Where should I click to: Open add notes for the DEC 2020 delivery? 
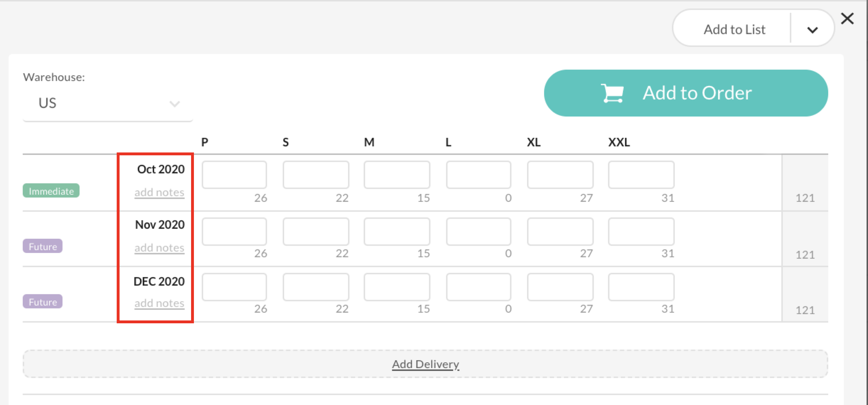[x=159, y=303]
